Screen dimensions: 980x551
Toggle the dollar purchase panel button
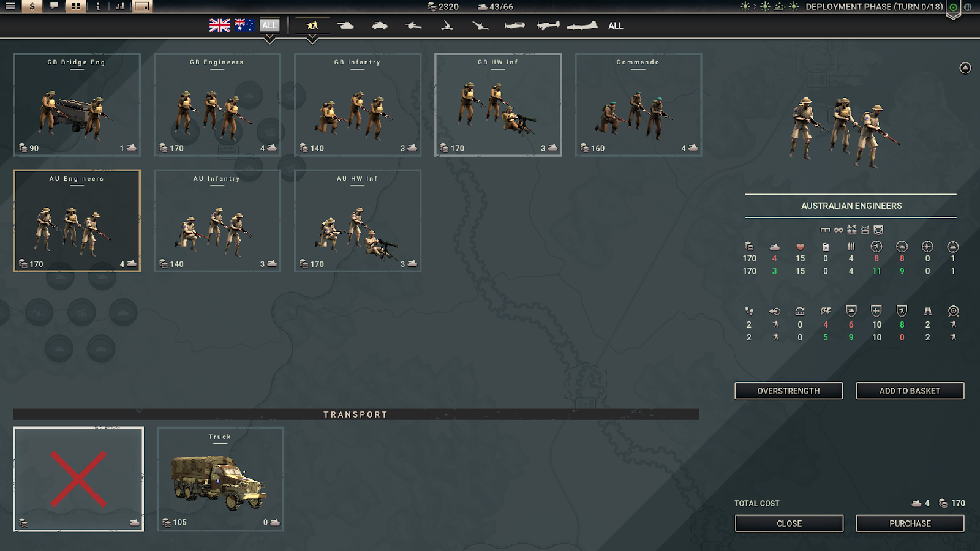(x=32, y=6)
